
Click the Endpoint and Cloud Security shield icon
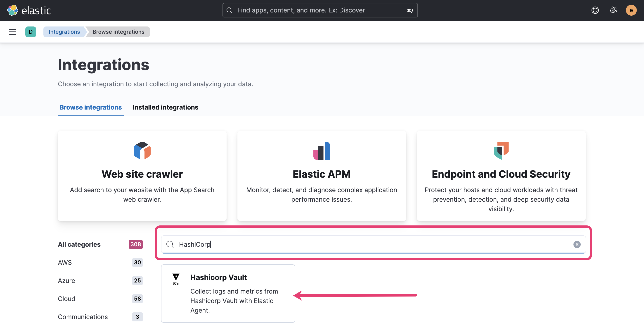(501, 151)
